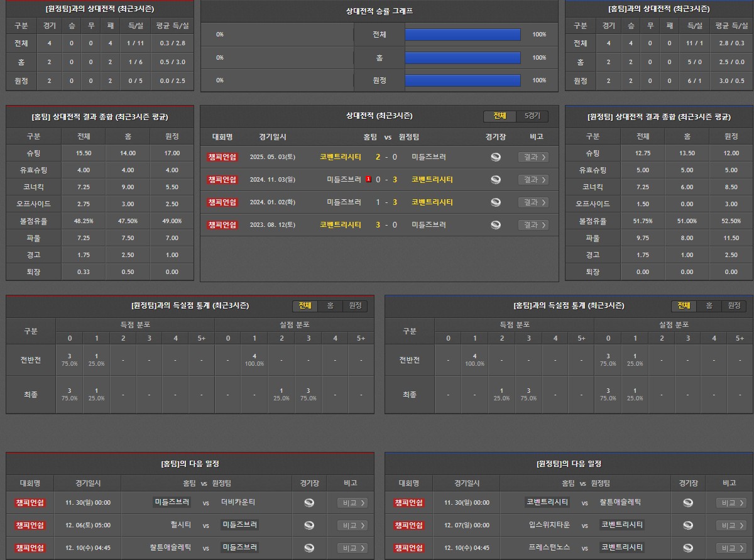
Task: Click red card badge on 2024. 11. 03 match
Action: (368, 180)
